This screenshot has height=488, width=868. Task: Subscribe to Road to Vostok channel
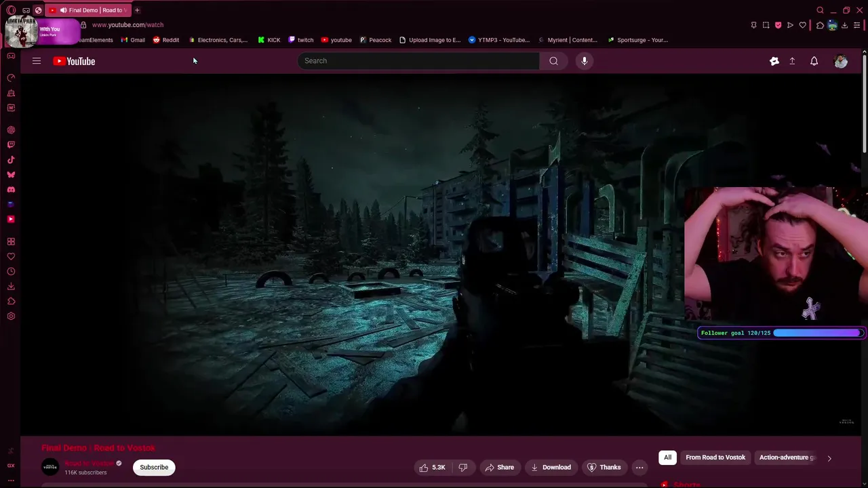154,467
